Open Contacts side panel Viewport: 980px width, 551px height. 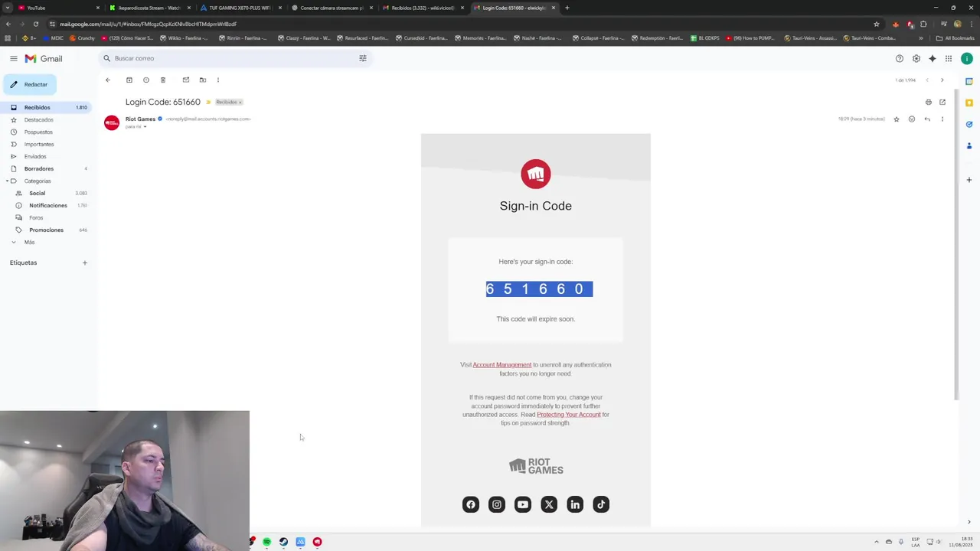pyautogui.click(x=969, y=145)
